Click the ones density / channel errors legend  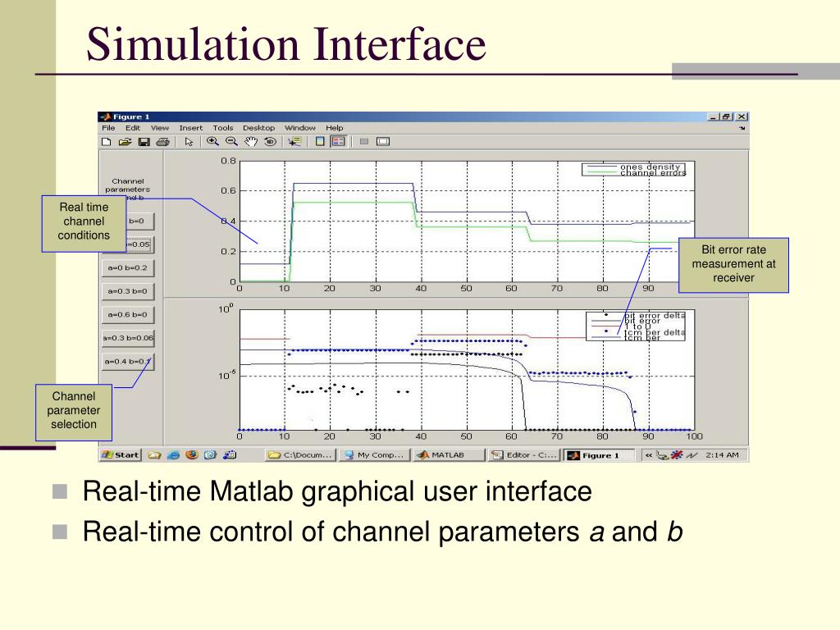[634, 170]
